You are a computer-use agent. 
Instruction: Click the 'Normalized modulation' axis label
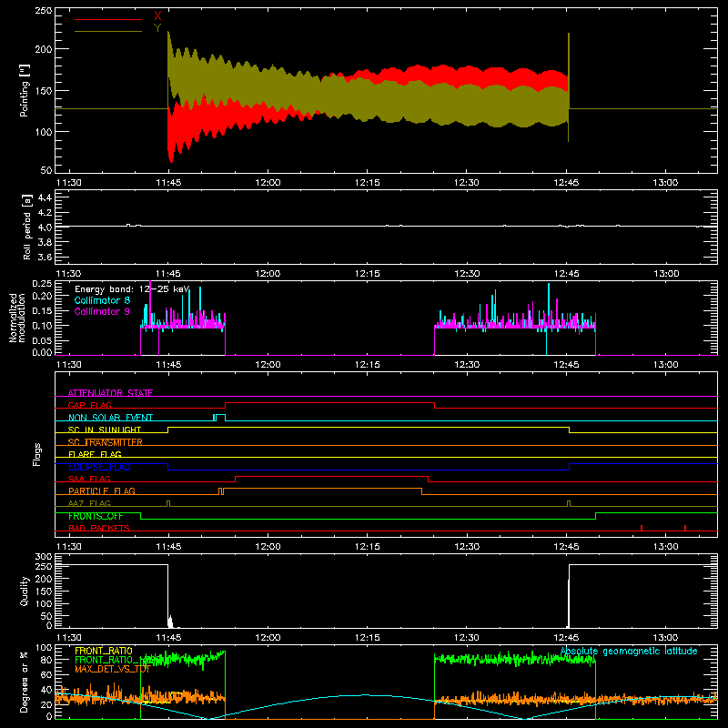click(17, 318)
